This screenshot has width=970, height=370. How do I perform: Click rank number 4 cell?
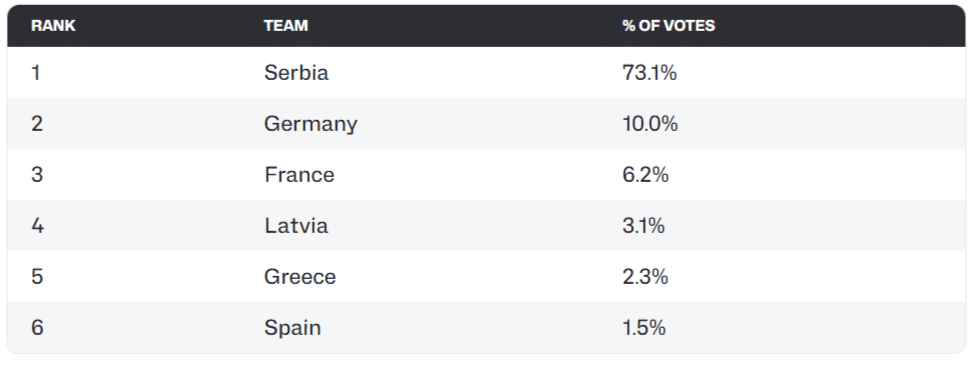pos(37,226)
